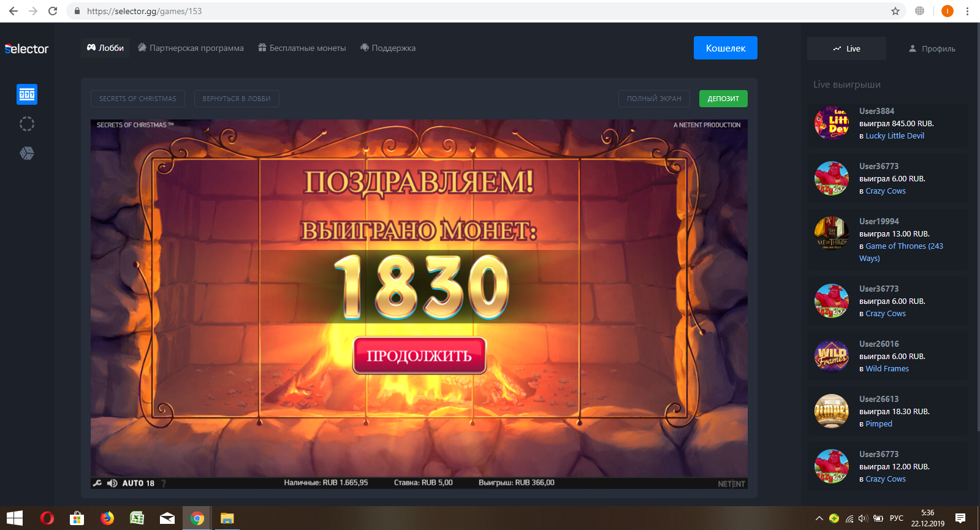Open the system volume tray icon

click(x=863, y=518)
